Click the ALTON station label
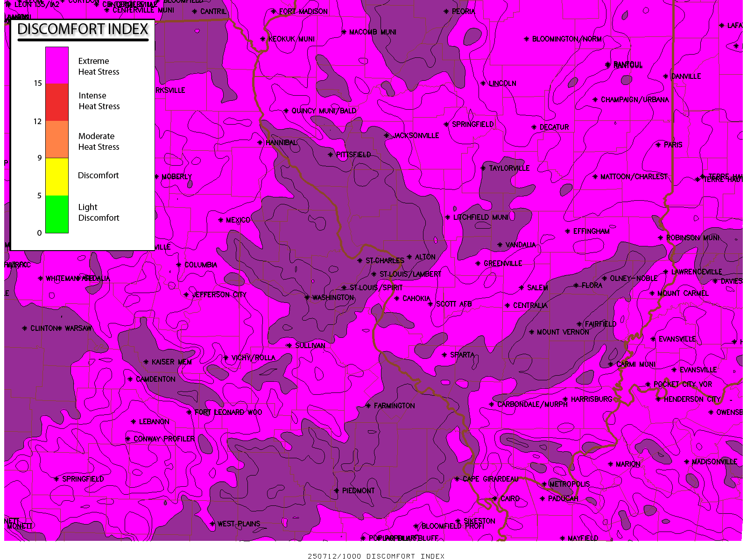Viewport: 747px width, 560px height. point(425,257)
